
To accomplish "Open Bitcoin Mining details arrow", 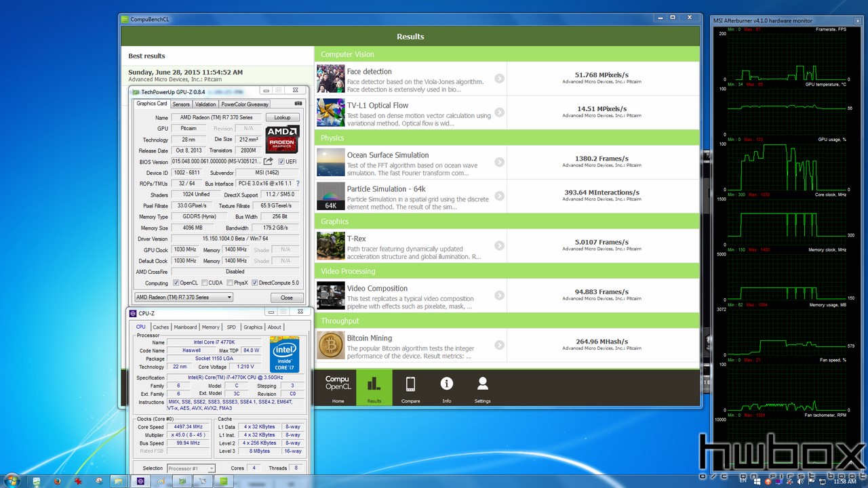I will [x=499, y=345].
